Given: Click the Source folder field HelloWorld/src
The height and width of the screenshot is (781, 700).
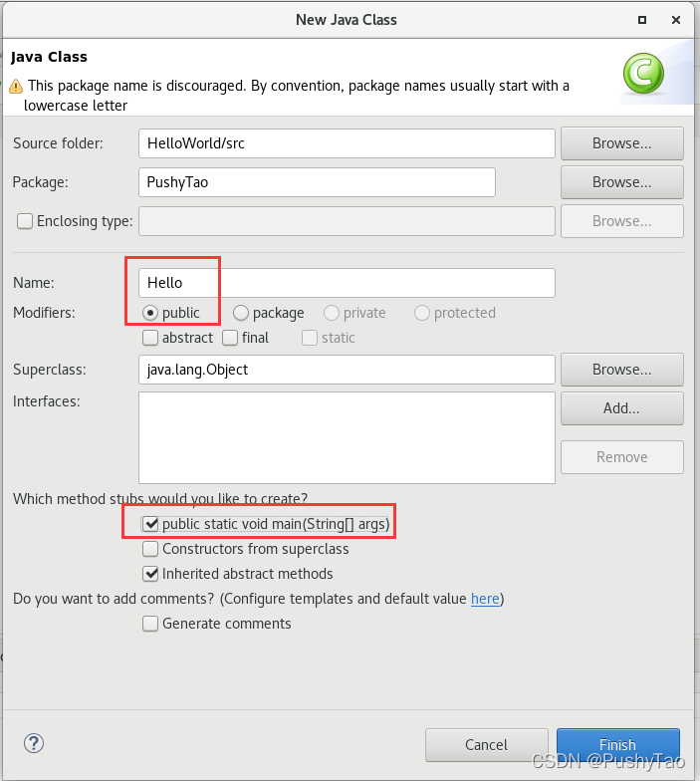Looking at the screenshot, I should pyautogui.click(x=347, y=143).
